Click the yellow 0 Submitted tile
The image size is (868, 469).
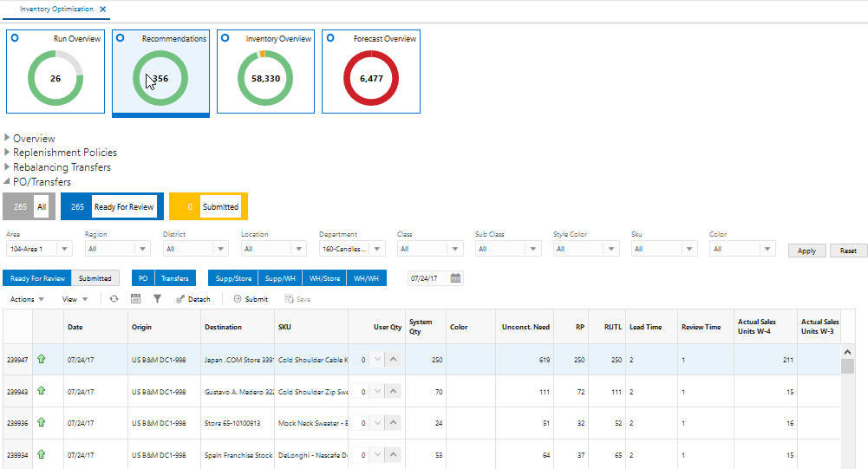click(208, 206)
